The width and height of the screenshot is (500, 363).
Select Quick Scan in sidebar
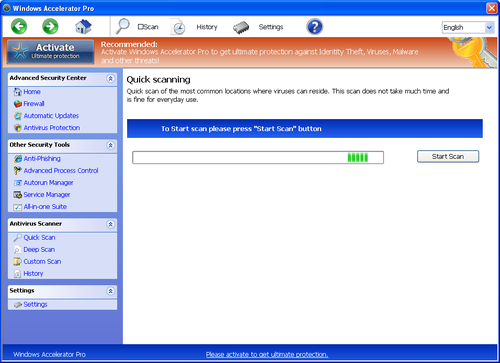39,238
